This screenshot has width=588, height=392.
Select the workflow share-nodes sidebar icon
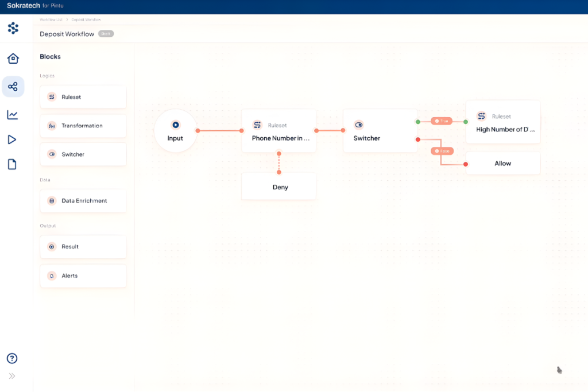[x=13, y=87]
